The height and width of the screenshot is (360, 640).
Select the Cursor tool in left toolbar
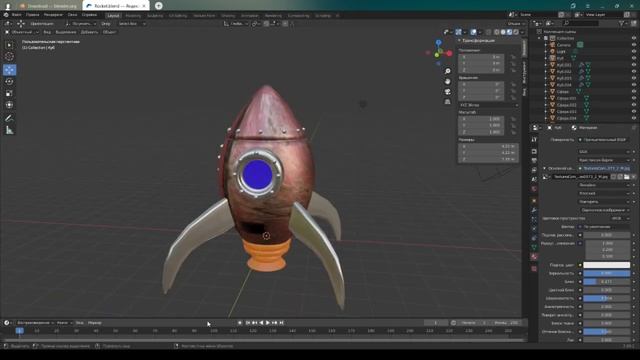9,57
